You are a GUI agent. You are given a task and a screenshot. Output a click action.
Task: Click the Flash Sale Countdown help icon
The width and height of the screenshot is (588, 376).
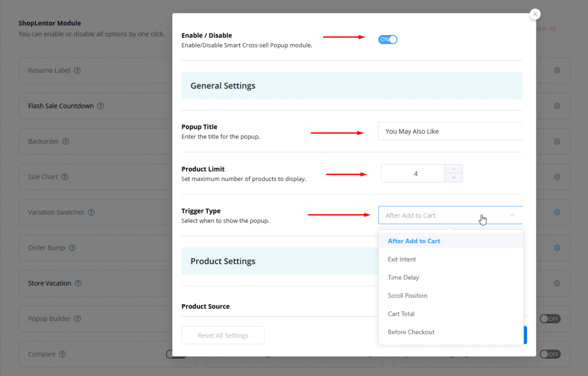[100, 106]
